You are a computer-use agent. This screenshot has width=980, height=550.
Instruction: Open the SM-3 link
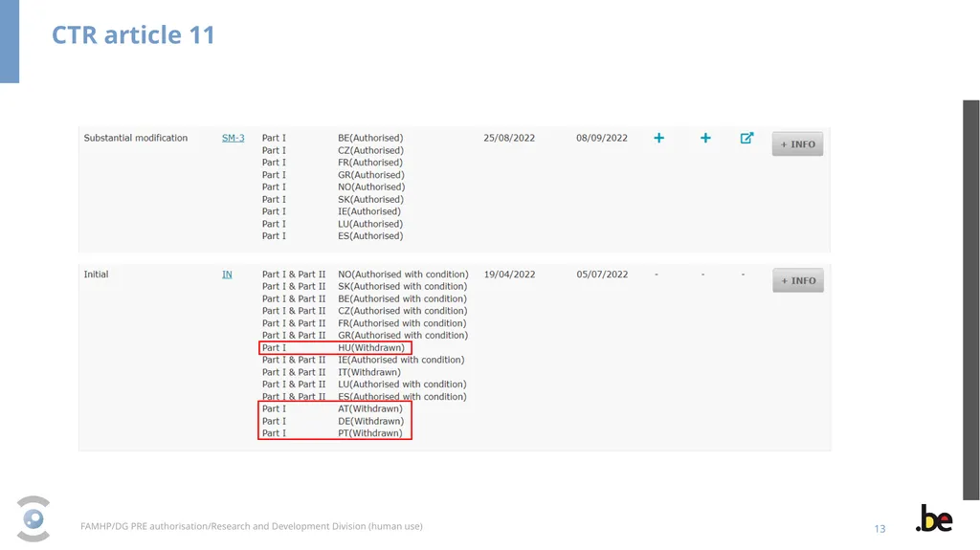click(x=234, y=138)
